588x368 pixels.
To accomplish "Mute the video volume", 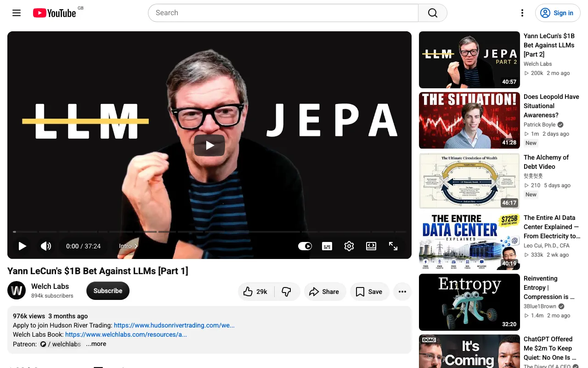I will (46, 246).
